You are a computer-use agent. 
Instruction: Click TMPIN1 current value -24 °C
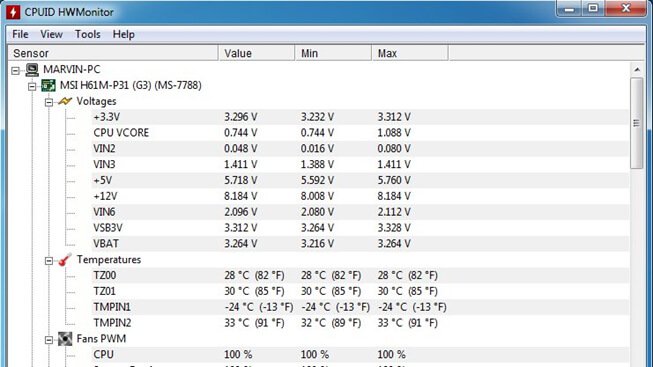(259, 307)
